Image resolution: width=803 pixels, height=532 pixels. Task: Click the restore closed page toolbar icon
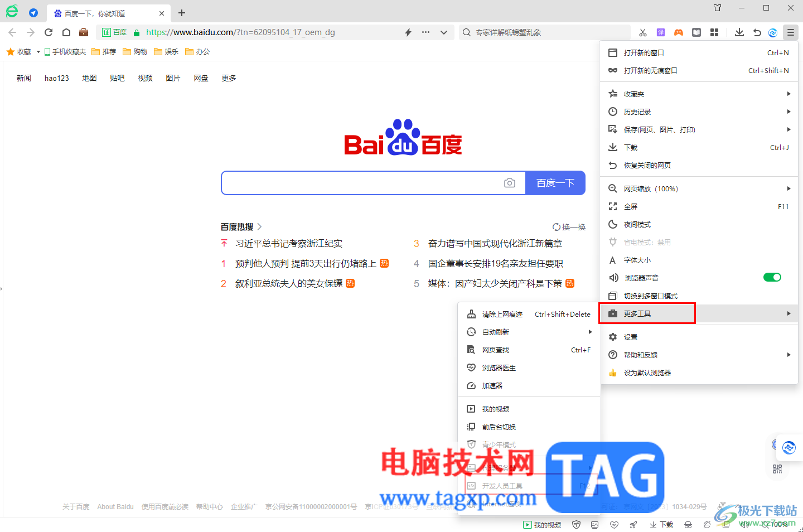point(757,32)
